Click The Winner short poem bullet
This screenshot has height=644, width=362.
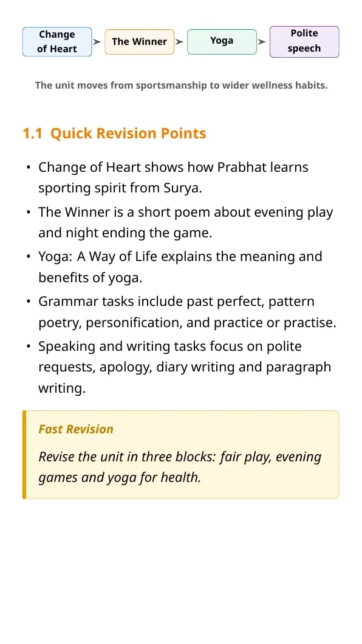186,222
